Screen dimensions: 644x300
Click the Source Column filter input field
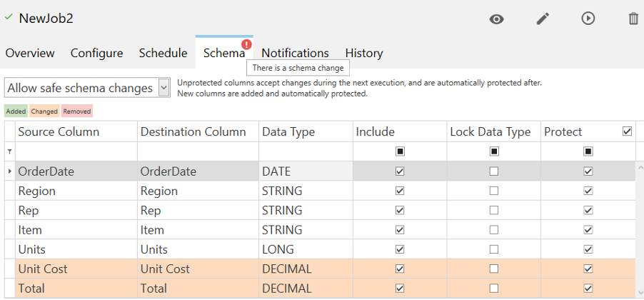(76, 151)
